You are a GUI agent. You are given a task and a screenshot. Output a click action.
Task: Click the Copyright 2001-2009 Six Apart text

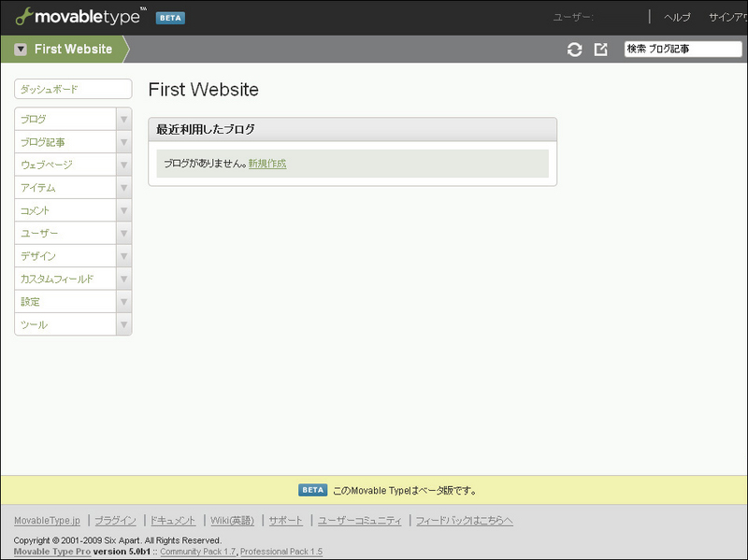click(118, 540)
